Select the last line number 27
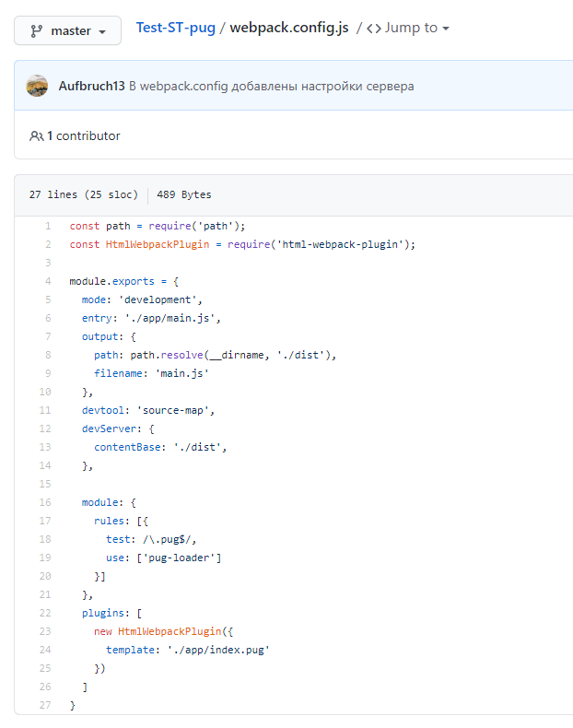This screenshot has width=573, height=728. pyautogui.click(x=45, y=705)
